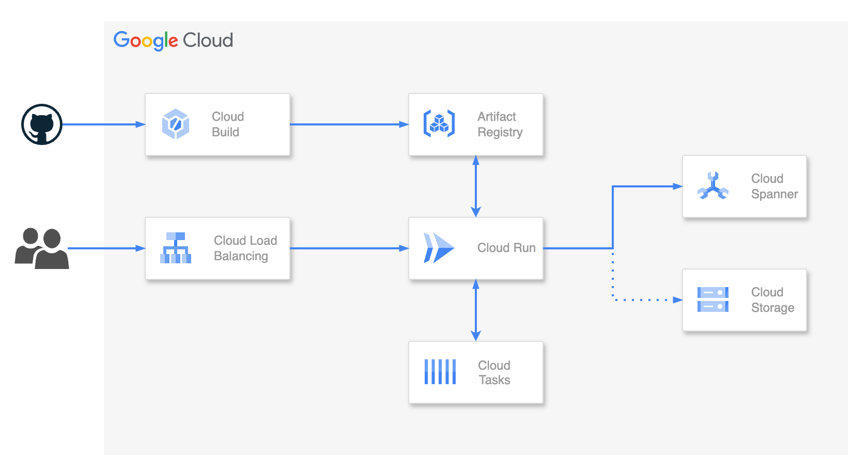The width and height of the screenshot is (868, 475).
Task: Click the Artifact Registry bracketed cubes icon
Action: point(438,124)
